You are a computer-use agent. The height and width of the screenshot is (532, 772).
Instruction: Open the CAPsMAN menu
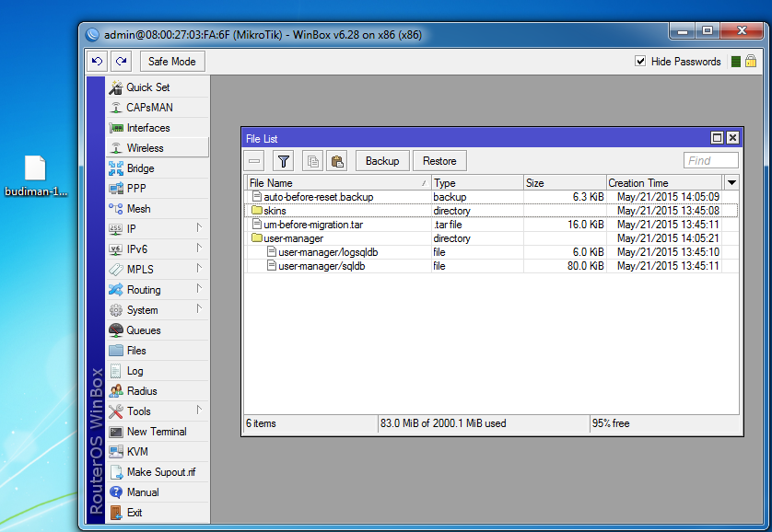(x=158, y=107)
